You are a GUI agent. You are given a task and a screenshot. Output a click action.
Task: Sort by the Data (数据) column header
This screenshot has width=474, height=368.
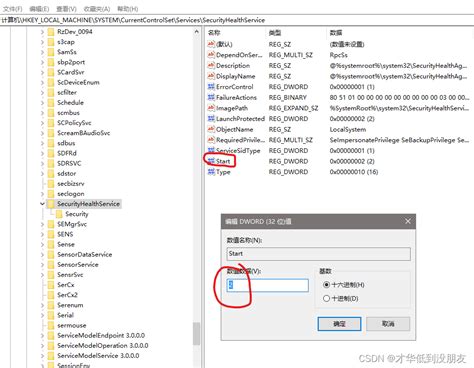[336, 33]
